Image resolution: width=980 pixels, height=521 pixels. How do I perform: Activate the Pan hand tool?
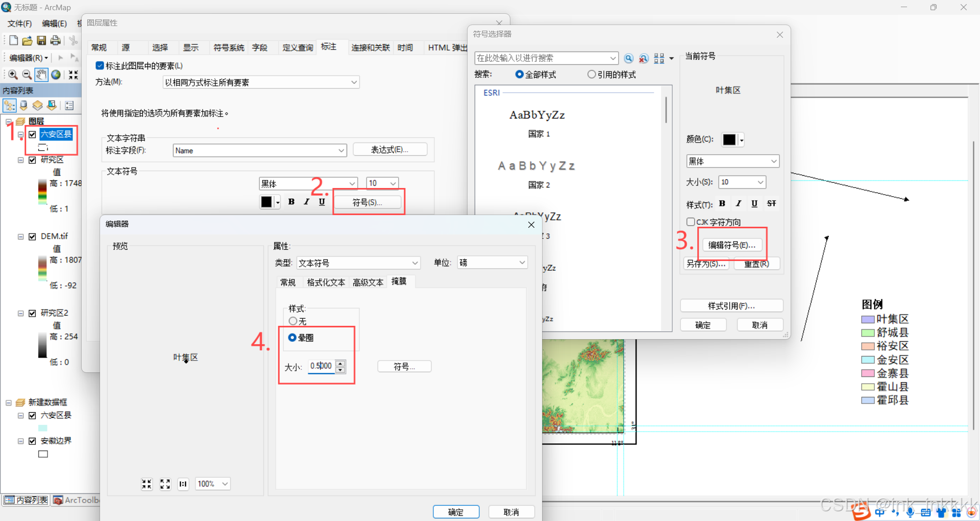tap(41, 75)
